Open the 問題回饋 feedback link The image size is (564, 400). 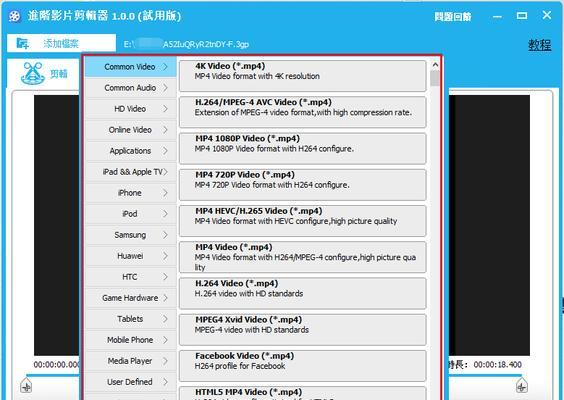pos(453,17)
